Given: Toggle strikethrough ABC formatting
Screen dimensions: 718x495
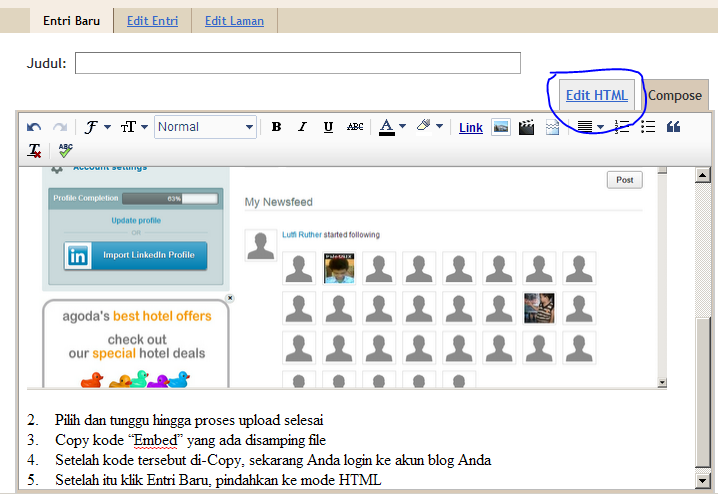Looking at the screenshot, I should click(355, 127).
